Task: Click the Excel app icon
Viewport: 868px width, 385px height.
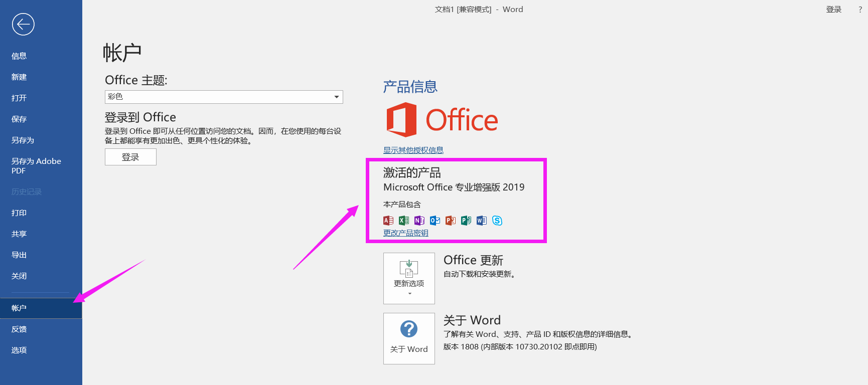Action: 404,221
